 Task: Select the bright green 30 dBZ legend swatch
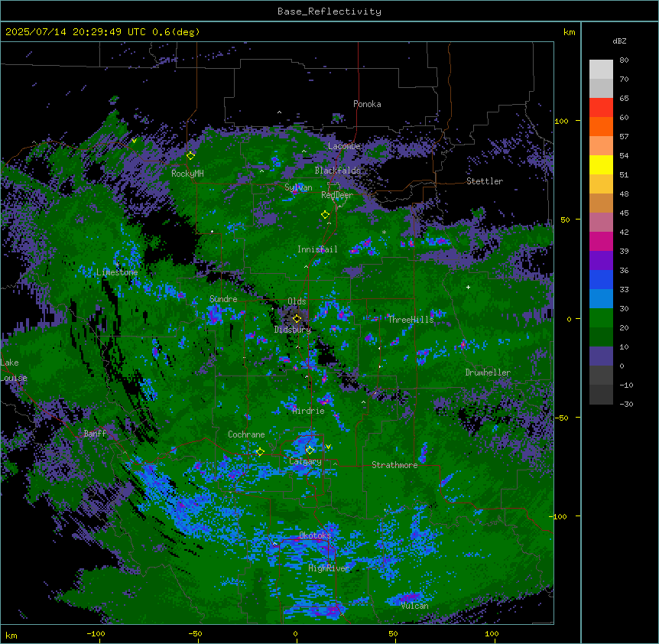[601, 318]
